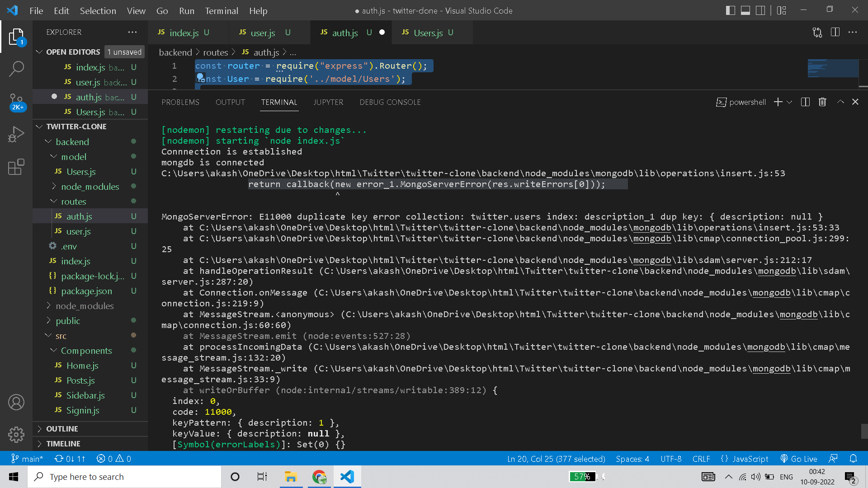Open the Extensions view
Image resolution: width=868 pixels, height=488 pixels.
click(16, 167)
